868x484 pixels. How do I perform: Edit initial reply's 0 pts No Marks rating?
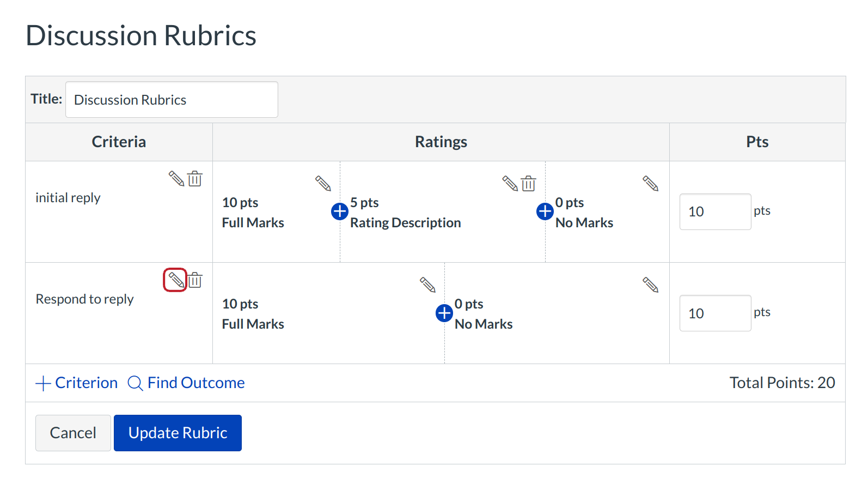[x=650, y=184]
